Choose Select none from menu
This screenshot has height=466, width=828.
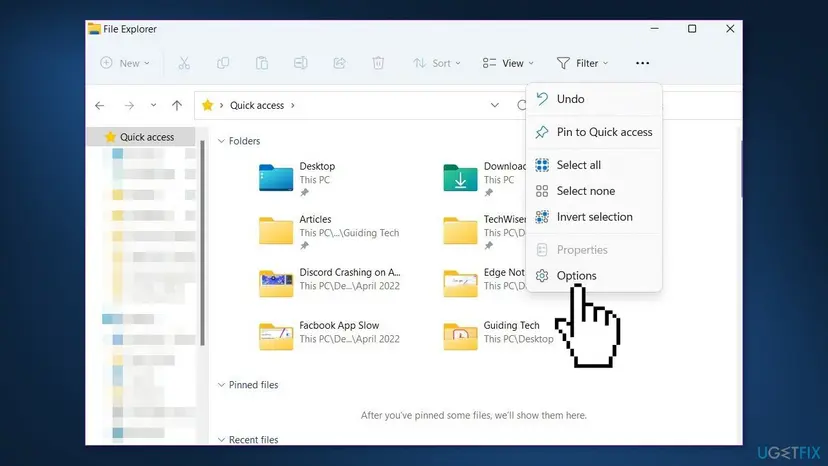[594, 191]
